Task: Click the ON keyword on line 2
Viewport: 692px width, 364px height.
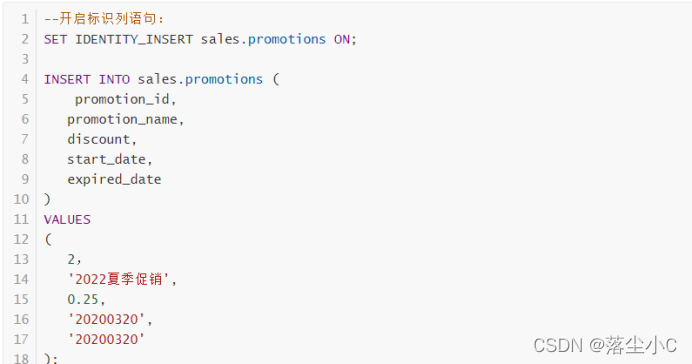Action: (342, 39)
